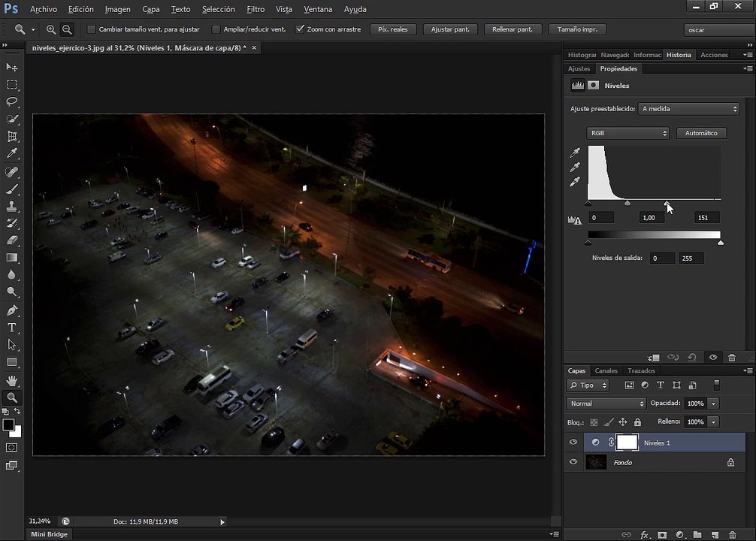Uncheck Zoom con arrastre
Viewport: 756px width, 541px height.
(300, 29)
